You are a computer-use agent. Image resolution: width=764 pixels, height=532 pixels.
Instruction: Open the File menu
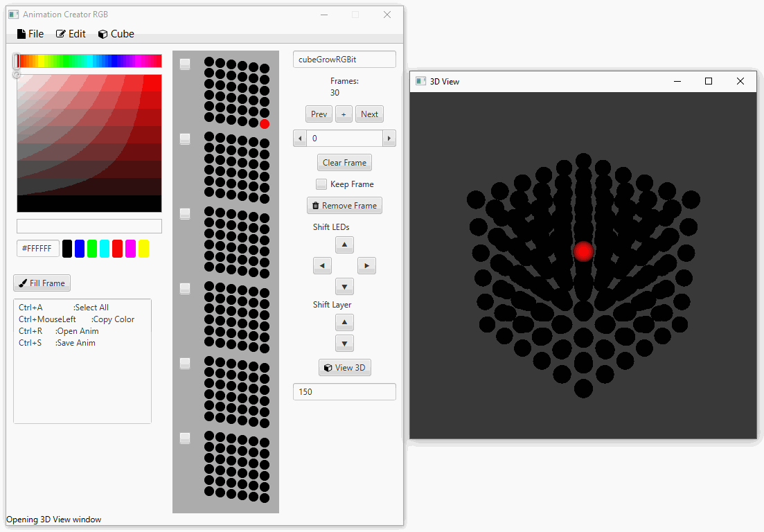click(30, 34)
